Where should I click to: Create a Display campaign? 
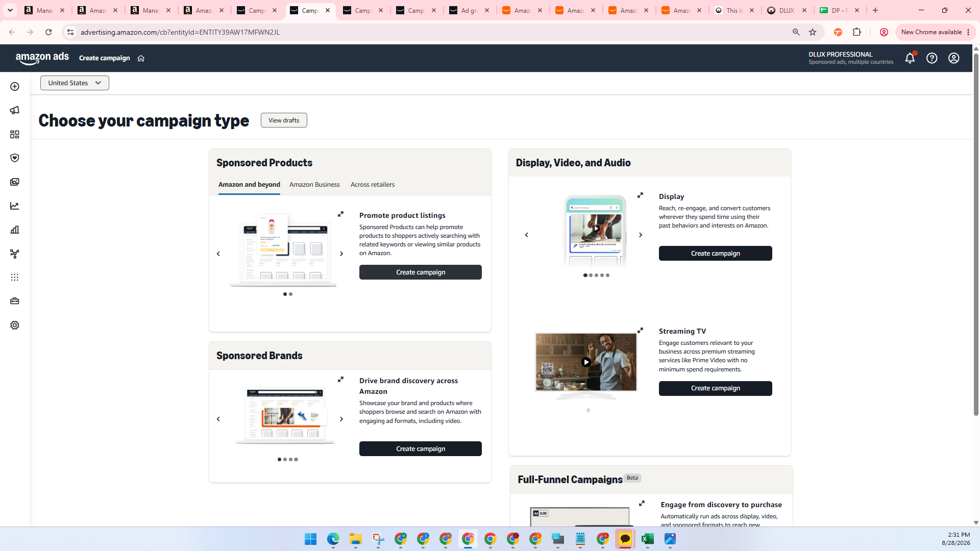[716, 254]
